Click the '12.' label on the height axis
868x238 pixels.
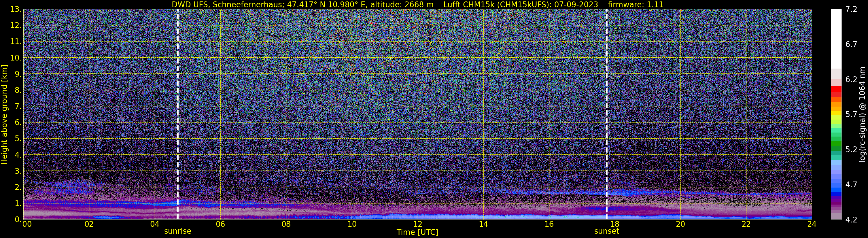[x=16, y=26]
